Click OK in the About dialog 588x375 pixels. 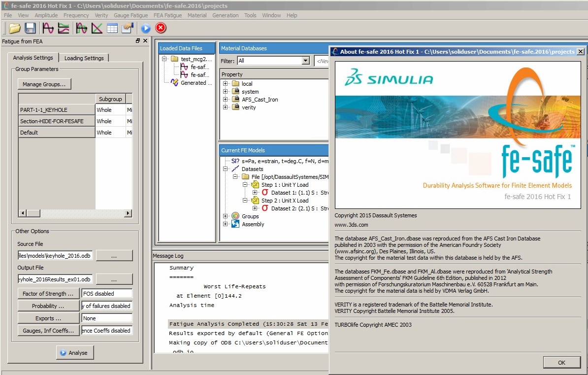[x=561, y=363]
